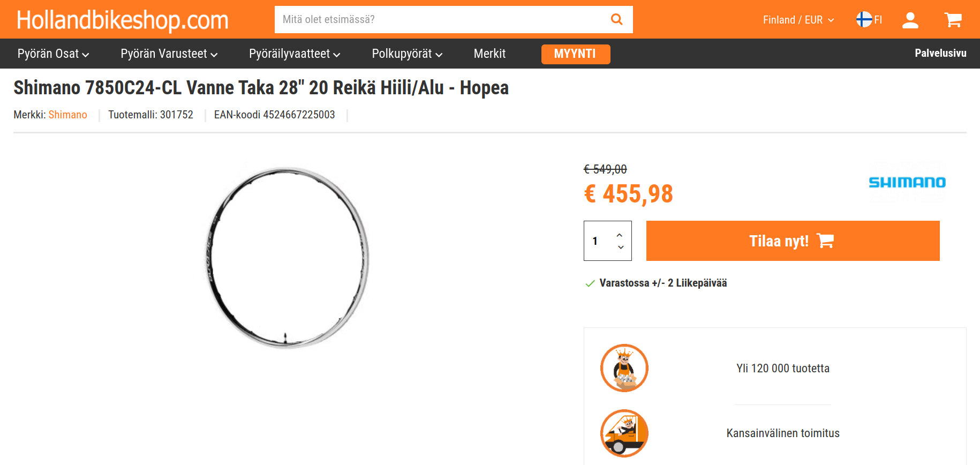
Task: Expand the Pyörän Varusteet menu
Action: (169, 54)
